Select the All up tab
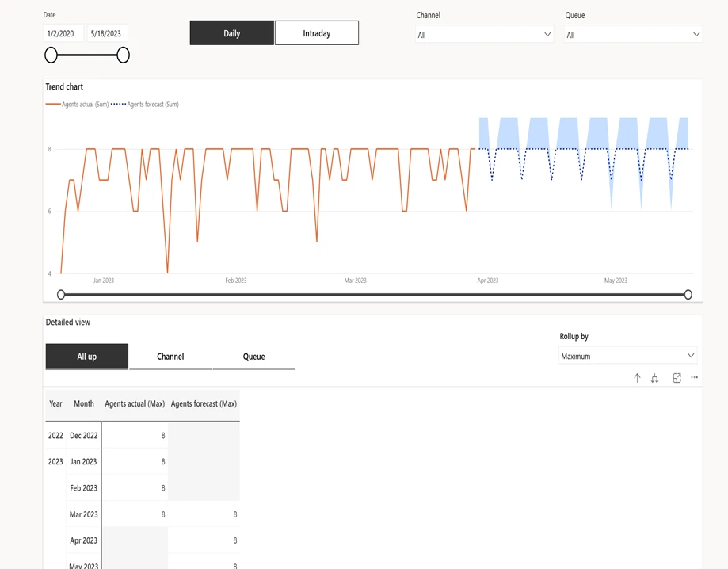This screenshot has height=569, width=728. (x=86, y=357)
